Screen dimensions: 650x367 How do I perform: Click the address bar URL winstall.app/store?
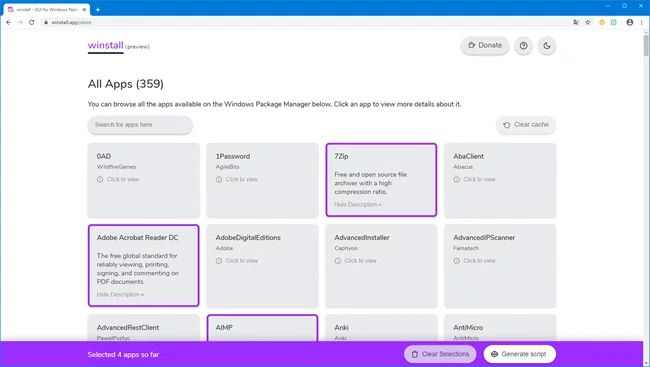click(71, 22)
